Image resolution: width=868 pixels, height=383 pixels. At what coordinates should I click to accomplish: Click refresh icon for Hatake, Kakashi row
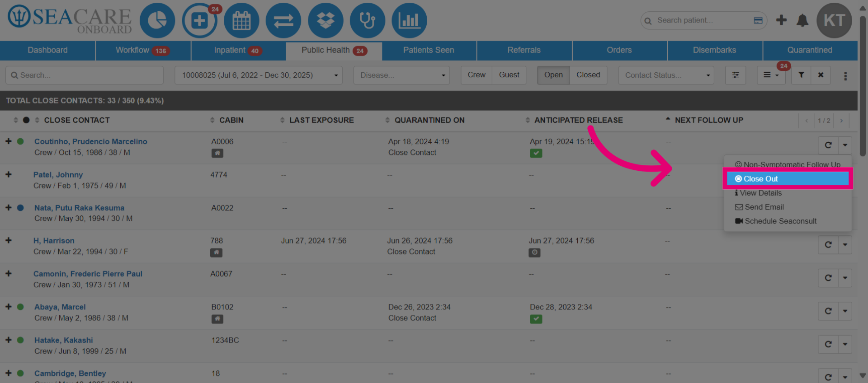click(x=828, y=344)
